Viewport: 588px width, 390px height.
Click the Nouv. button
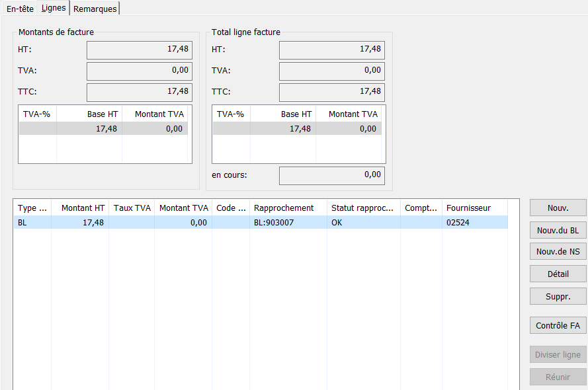(558, 208)
